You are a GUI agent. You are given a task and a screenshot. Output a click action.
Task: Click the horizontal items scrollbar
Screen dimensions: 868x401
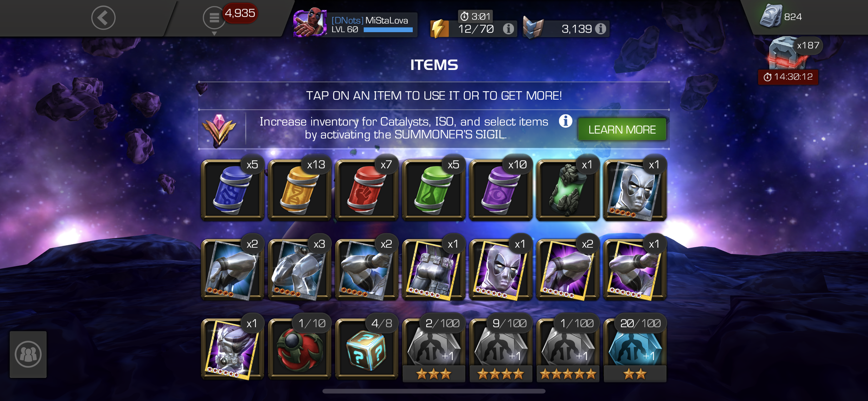coord(434,391)
